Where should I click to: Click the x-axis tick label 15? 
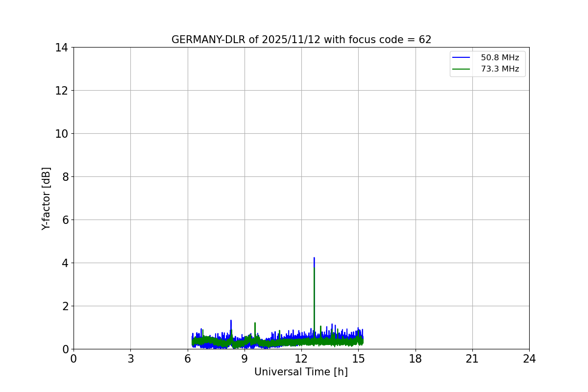pos(358,359)
